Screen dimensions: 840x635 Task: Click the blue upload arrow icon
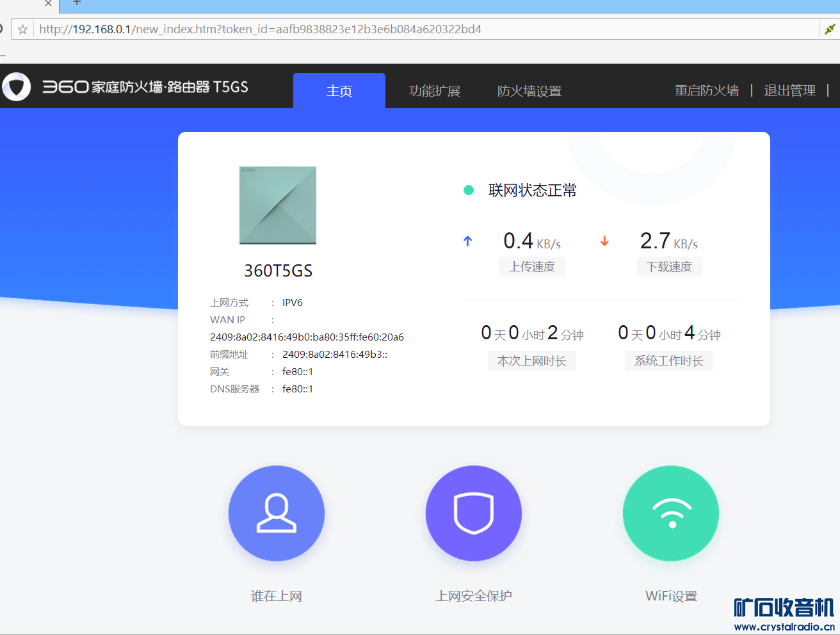click(468, 241)
